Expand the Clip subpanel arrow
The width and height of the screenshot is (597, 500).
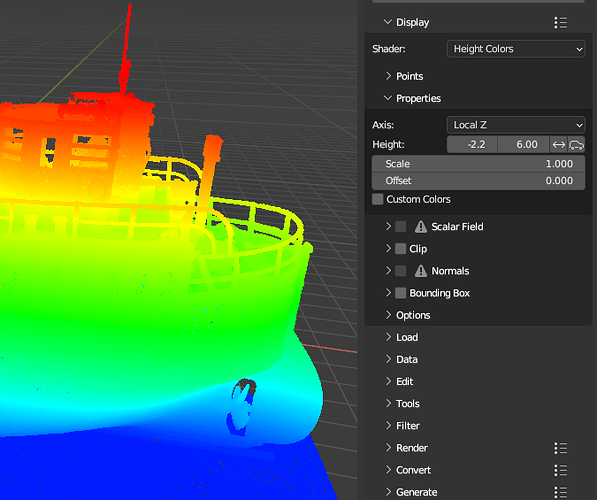coord(388,248)
